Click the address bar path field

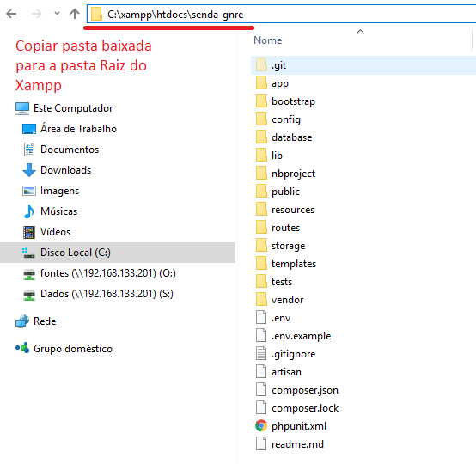tap(281, 14)
